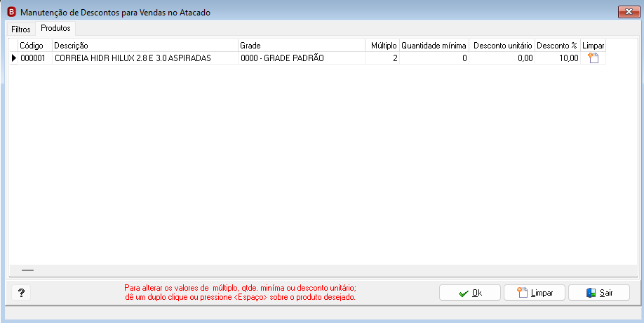Click the 0000 - GRADE PADRÃO cell
This screenshot has width=644, height=323.
(x=302, y=58)
